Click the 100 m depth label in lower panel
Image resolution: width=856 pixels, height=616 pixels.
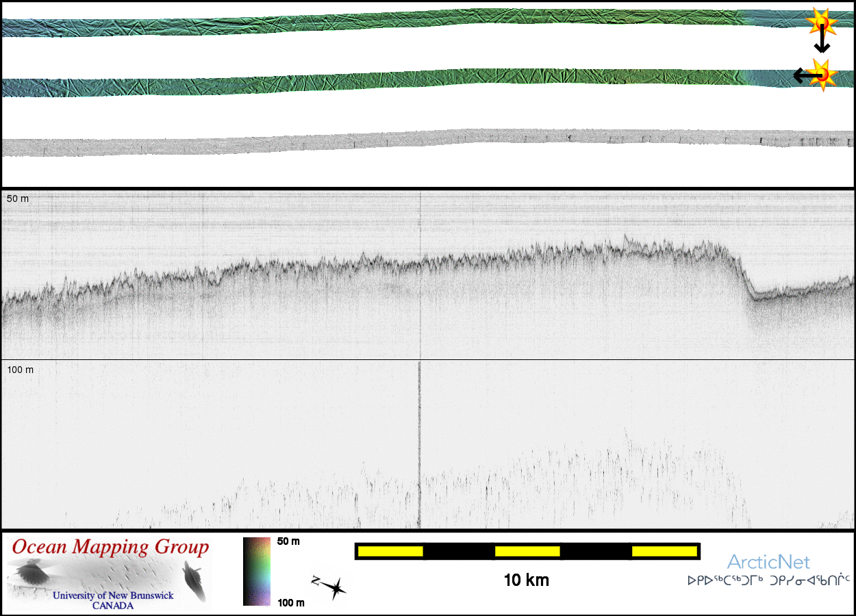(x=20, y=370)
